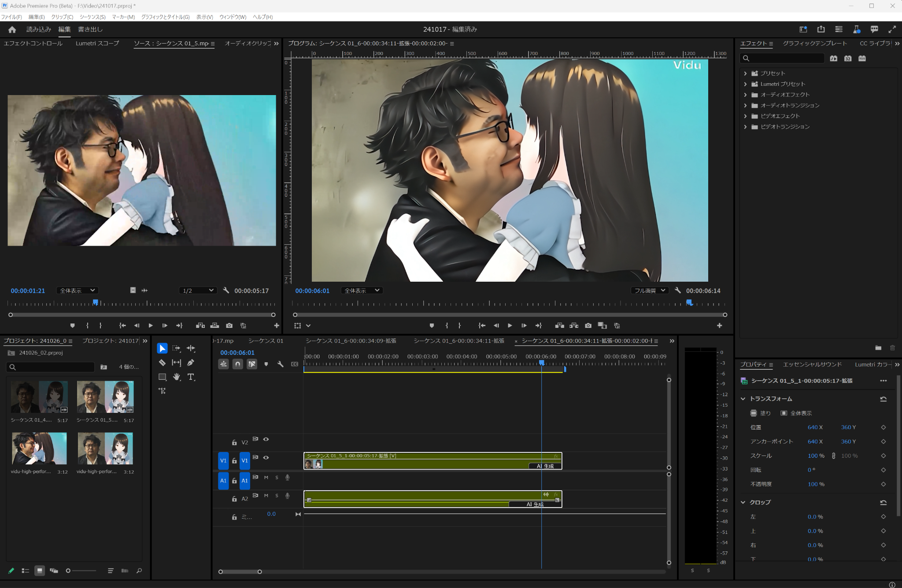Add marker in timeline panel
902x588 pixels.
266,364
